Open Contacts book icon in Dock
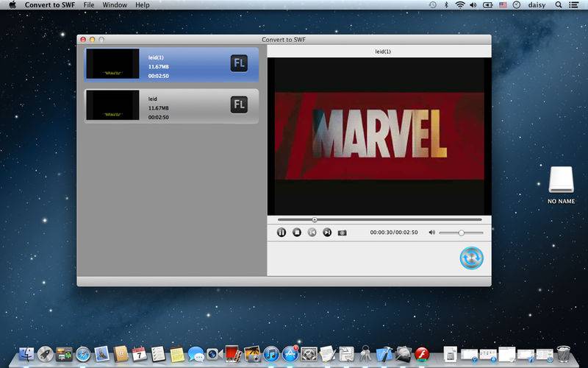 (121, 354)
